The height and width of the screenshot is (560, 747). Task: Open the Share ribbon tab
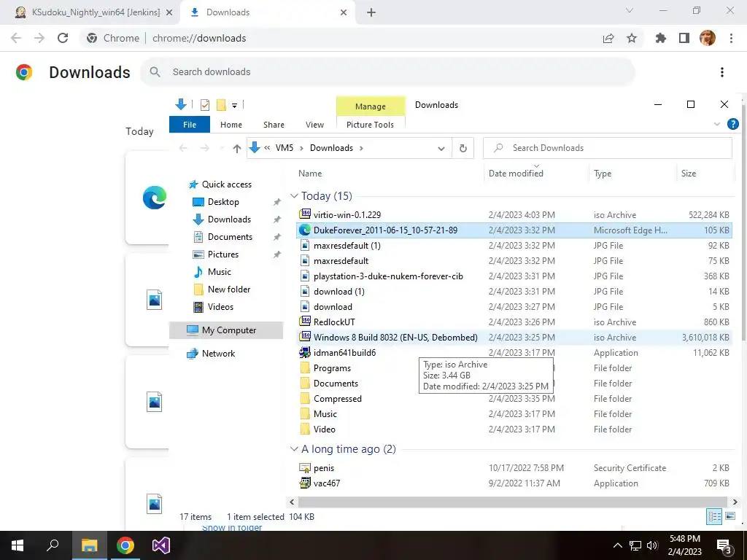274,124
